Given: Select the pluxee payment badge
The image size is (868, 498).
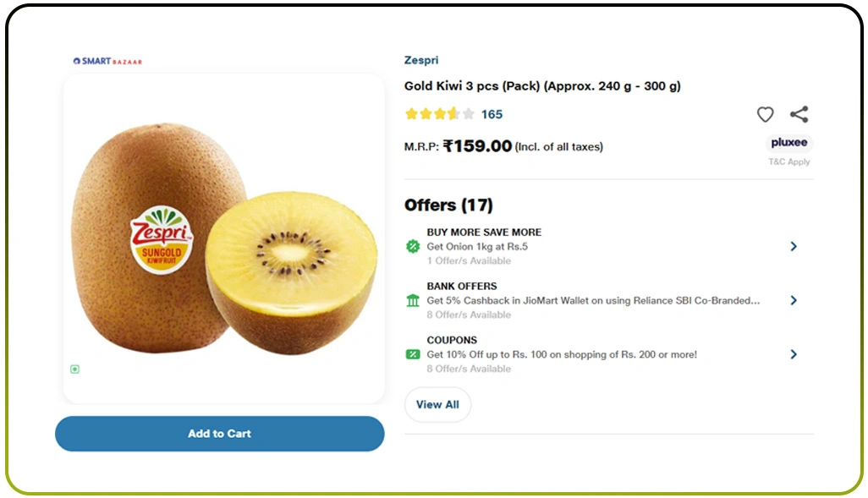Looking at the screenshot, I should (788, 143).
